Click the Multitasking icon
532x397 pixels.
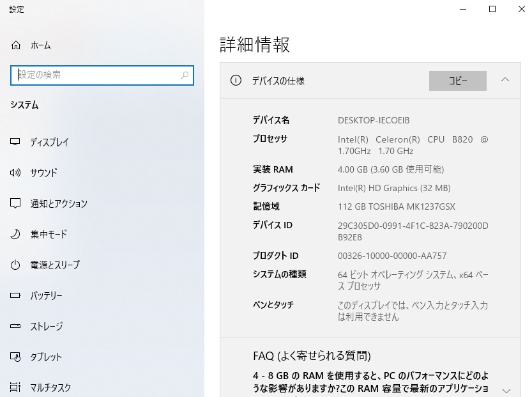coord(15,387)
